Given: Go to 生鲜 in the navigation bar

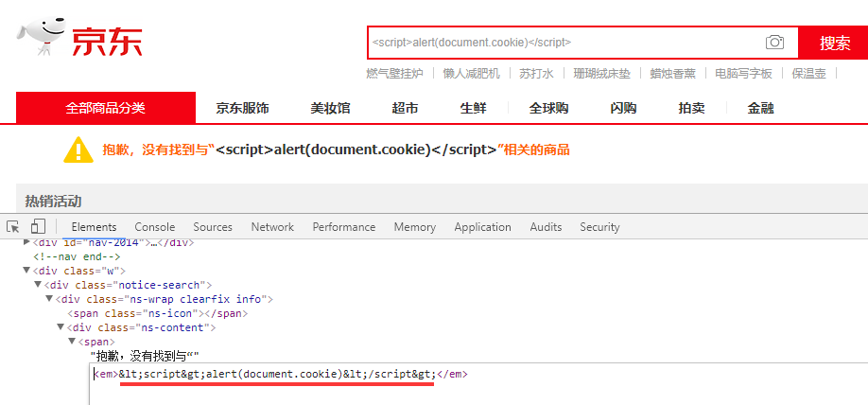Looking at the screenshot, I should 474,108.
